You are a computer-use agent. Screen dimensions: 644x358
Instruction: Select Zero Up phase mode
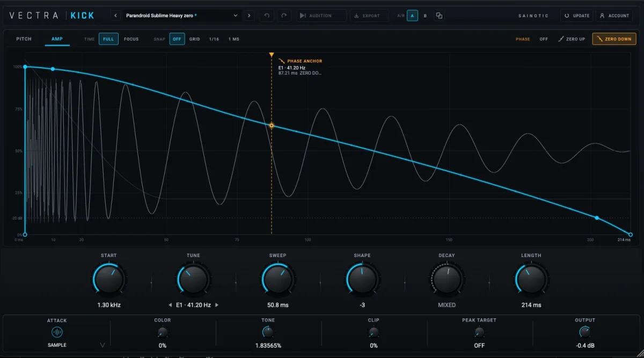tap(572, 39)
